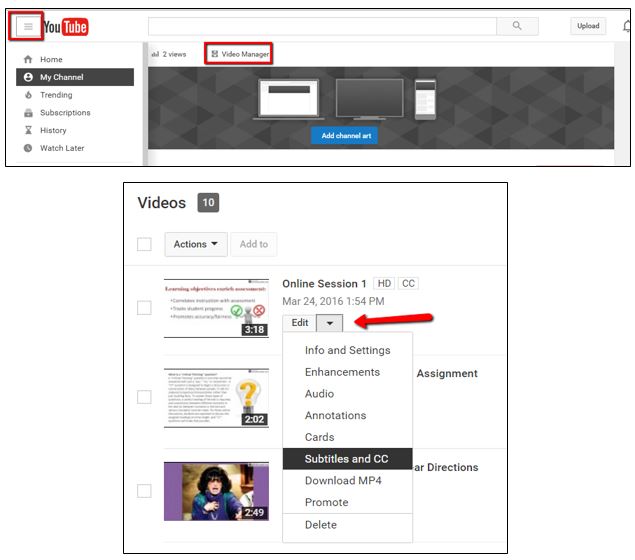Expand the dropdown arrow next to Edit

click(x=330, y=323)
